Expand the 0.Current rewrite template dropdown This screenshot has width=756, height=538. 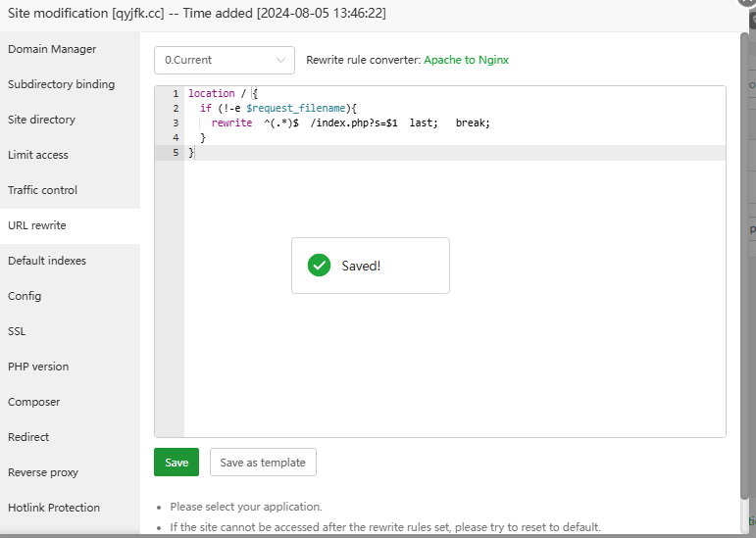pyautogui.click(x=225, y=60)
